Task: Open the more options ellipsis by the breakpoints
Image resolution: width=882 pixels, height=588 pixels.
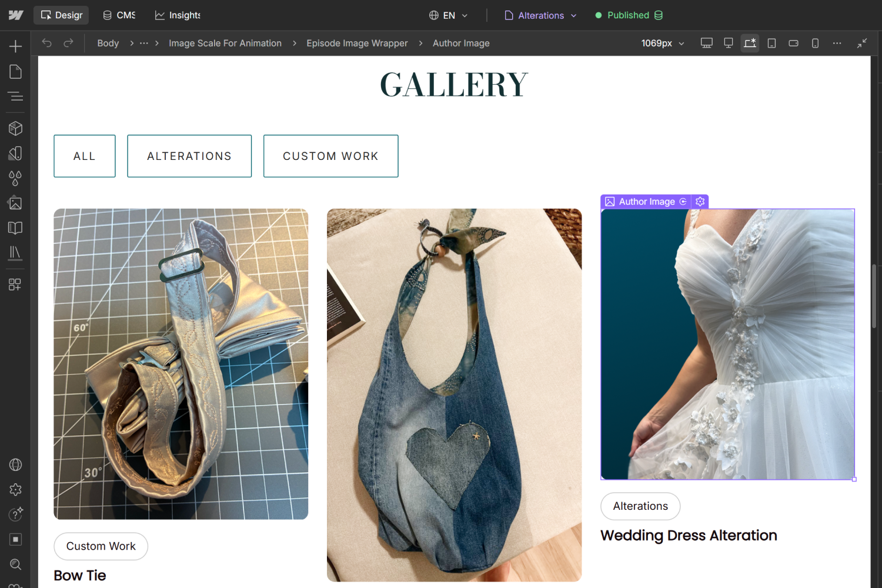Action: (x=837, y=43)
